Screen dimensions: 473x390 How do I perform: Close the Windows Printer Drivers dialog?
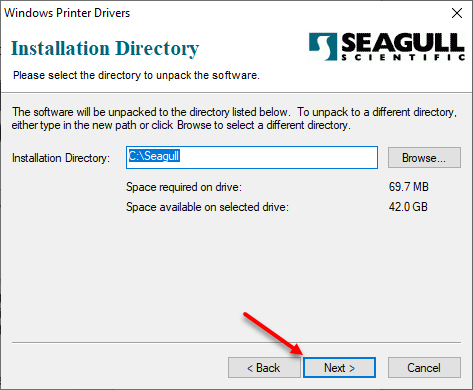point(457,13)
